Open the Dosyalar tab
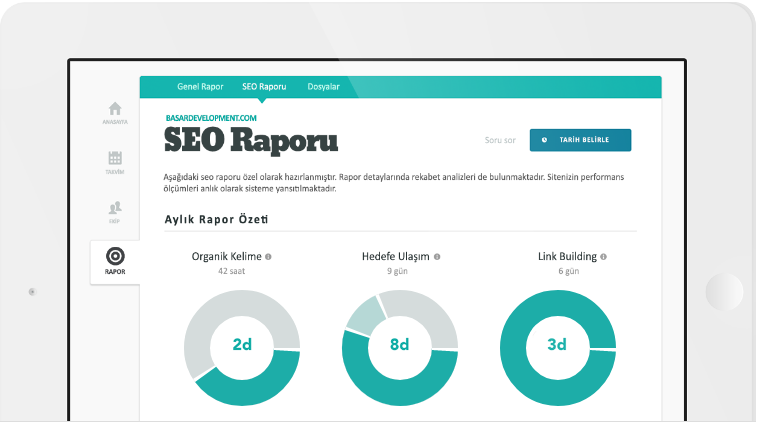Image resolution: width=758 pixels, height=423 pixels. 323,87
